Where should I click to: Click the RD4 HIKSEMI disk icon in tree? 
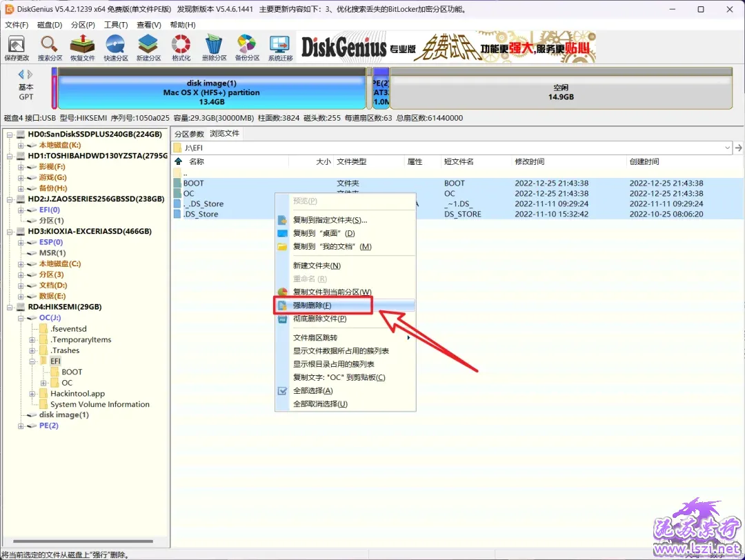pyautogui.click(x=21, y=307)
